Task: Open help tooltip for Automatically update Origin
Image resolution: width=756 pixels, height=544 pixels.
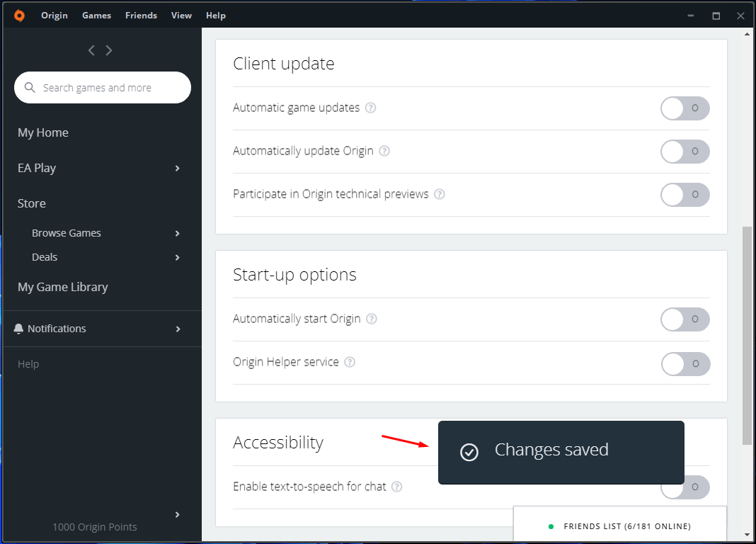Action: tap(384, 151)
